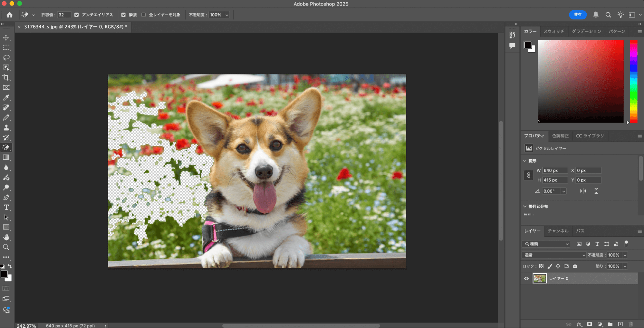Screen dimensions: 644x328
Task: Toggle lock all padlock icon
Action: pyautogui.click(x=575, y=266)
